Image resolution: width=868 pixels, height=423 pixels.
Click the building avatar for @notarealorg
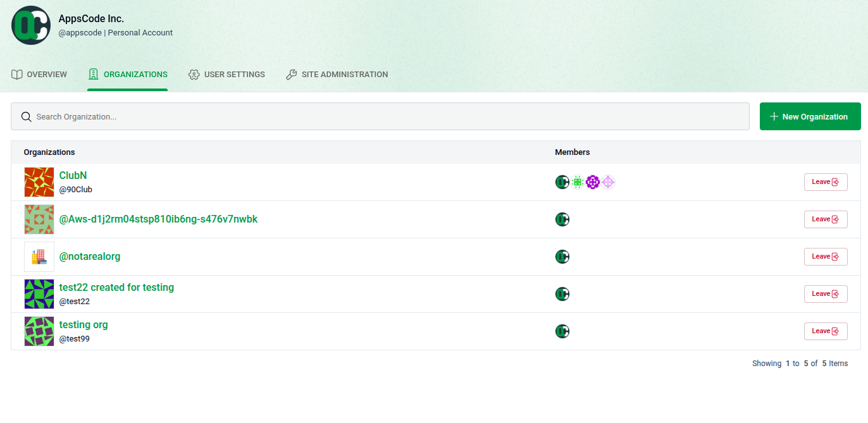[x=39, y=256]
